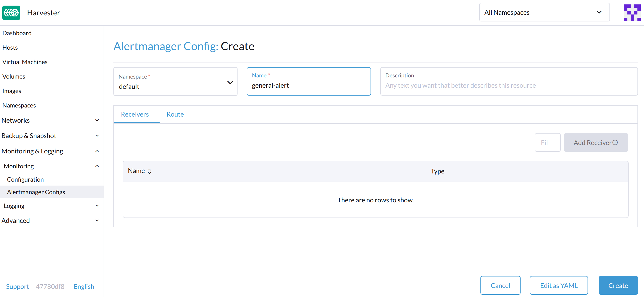Open the Support link
644x297 pixels.
17,286
